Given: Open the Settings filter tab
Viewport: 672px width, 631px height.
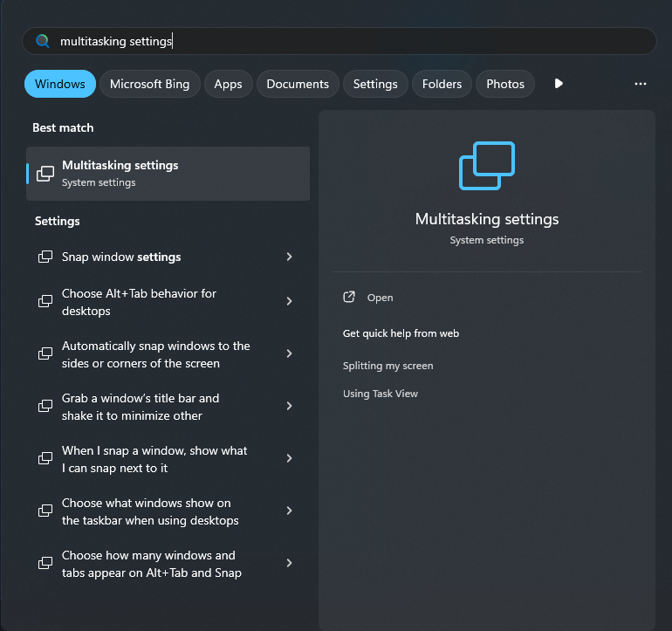Looking at the screenshot, I should tap(375, 84).
